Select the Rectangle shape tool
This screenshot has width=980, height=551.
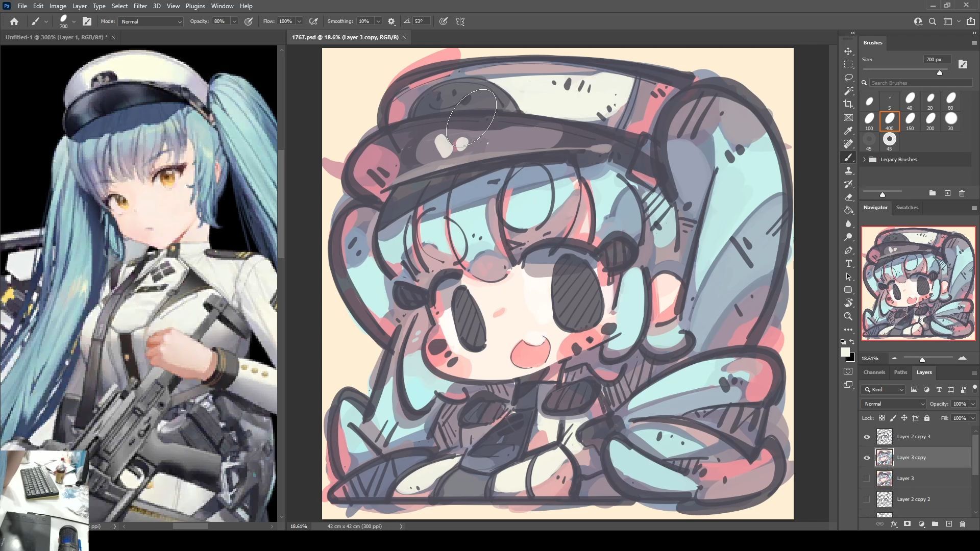point(848,290)
